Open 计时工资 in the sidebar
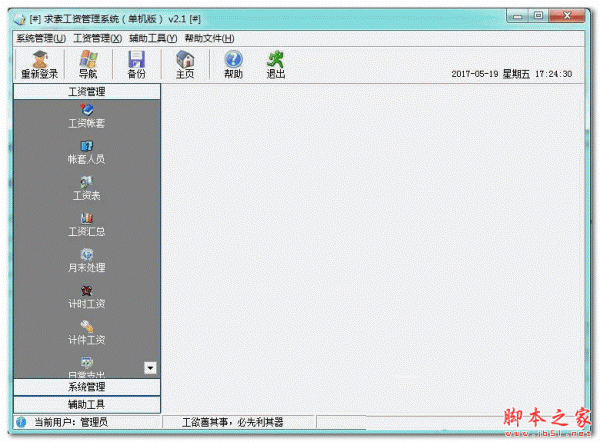This screenshot has width=600, height=442. (x=87, y=297)
